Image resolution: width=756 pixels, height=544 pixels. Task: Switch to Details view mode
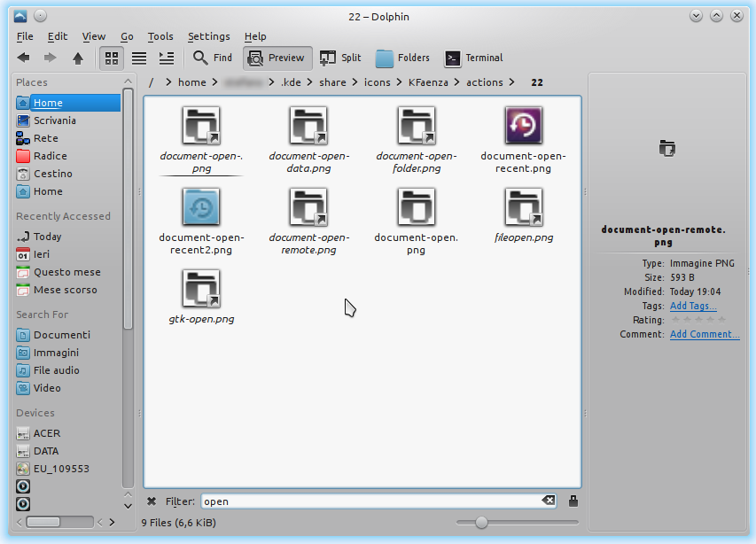point(166,58)
